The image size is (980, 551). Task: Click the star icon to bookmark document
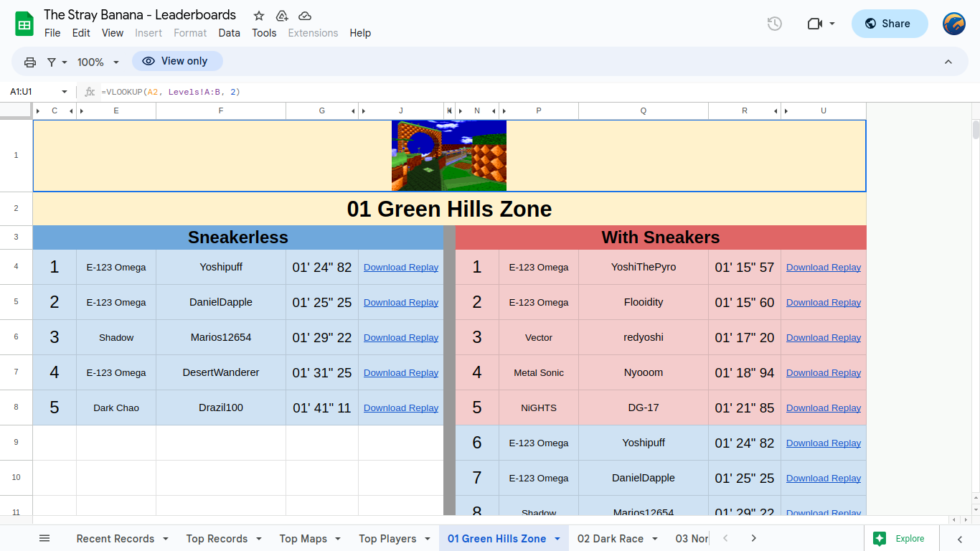pos(259,16)
